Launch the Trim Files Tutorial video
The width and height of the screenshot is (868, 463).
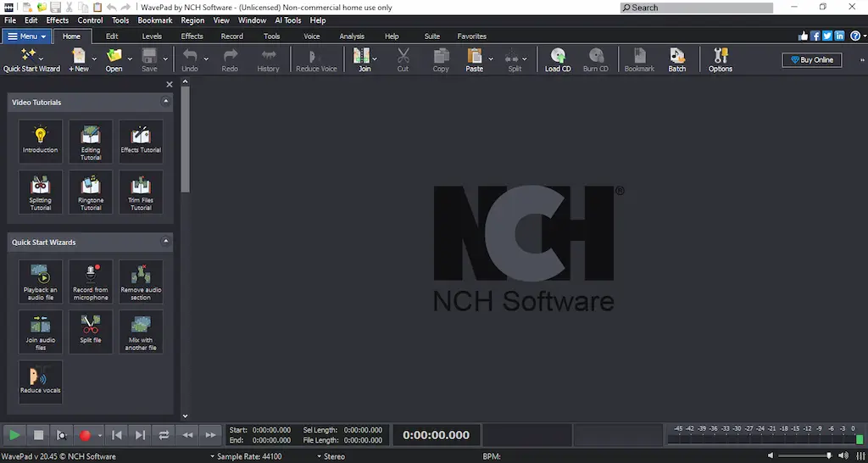point(142,192)
